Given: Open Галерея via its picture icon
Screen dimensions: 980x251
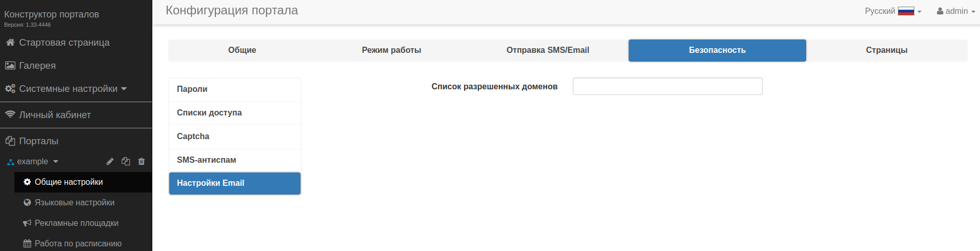Looking at the screenshot, I should click(10, 66).
